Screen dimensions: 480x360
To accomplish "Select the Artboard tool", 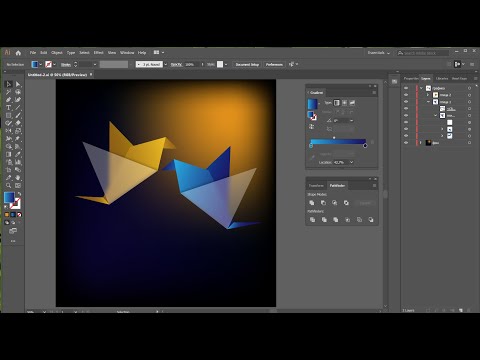I will (9, 170).
